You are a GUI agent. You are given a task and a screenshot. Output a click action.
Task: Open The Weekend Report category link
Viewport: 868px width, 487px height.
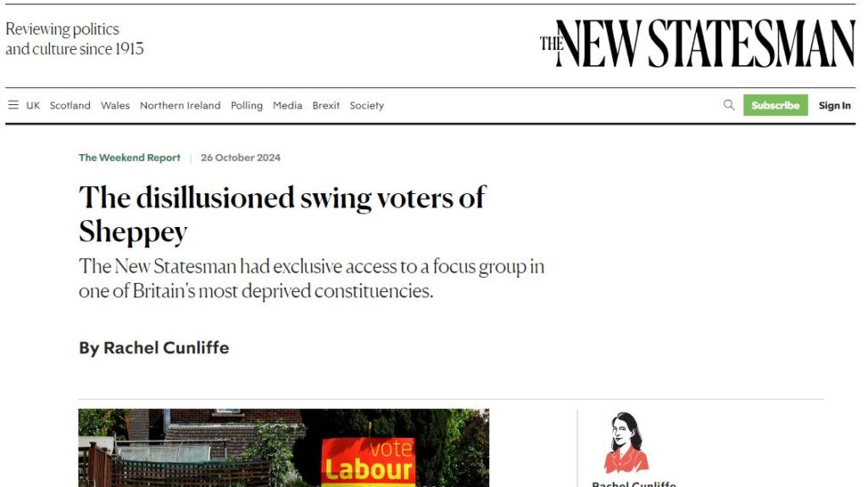point(130,158)
